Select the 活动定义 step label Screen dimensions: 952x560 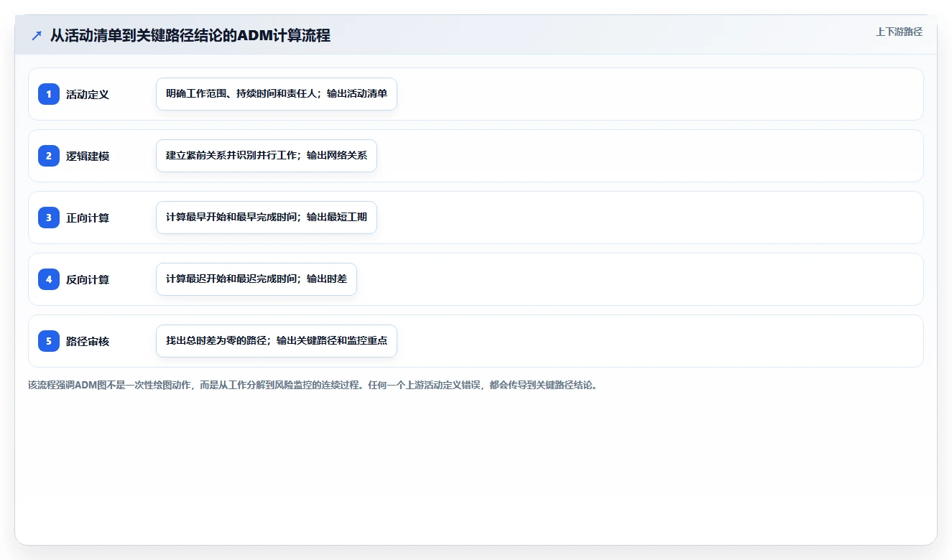[88, 94]
